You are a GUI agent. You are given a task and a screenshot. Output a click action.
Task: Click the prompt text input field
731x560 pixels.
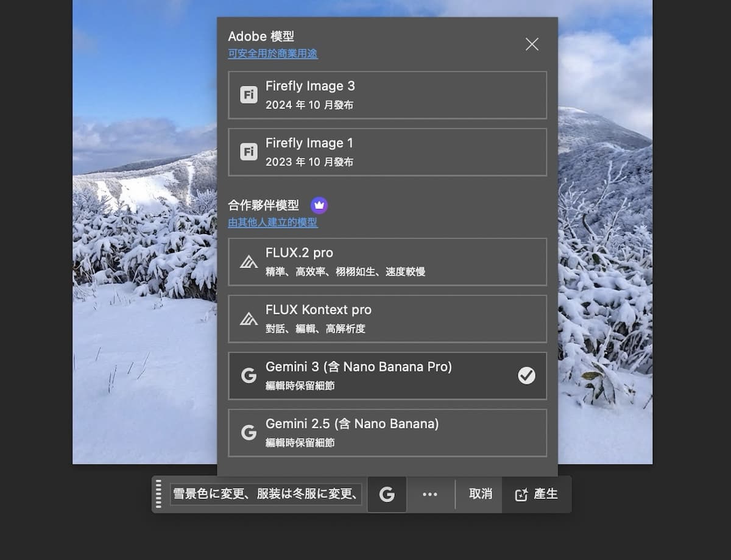tap(266, 494)
